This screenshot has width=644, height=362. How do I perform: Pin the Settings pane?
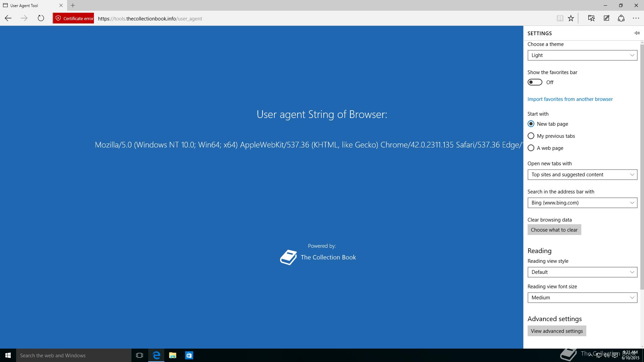637,33
